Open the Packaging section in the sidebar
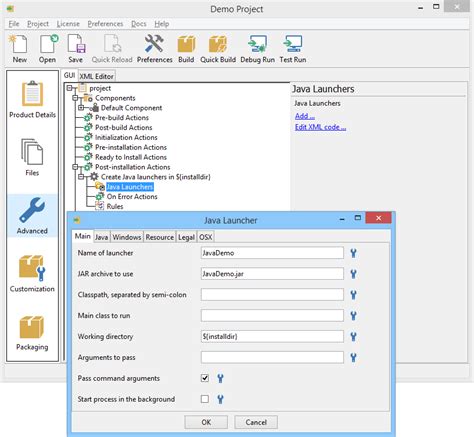This screenshot has width=474, height=437. pyautogui.click(x=32, y=332)
